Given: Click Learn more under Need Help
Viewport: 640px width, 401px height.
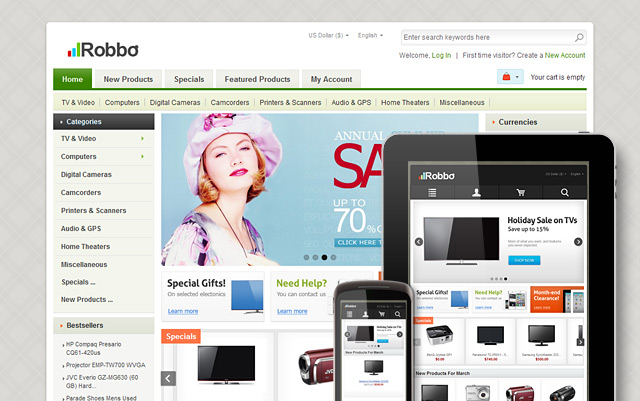Looking at the screenshot, I should (x=292, y=311).
